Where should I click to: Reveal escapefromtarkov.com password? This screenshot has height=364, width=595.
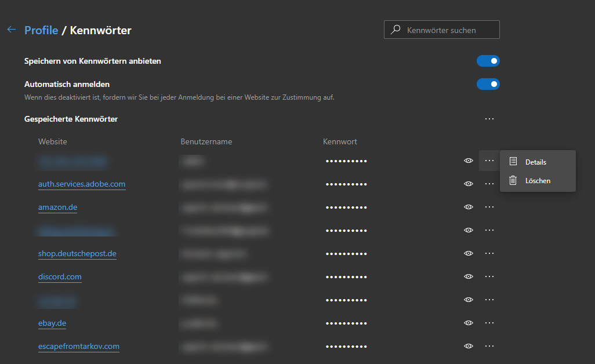coord(469,346)
